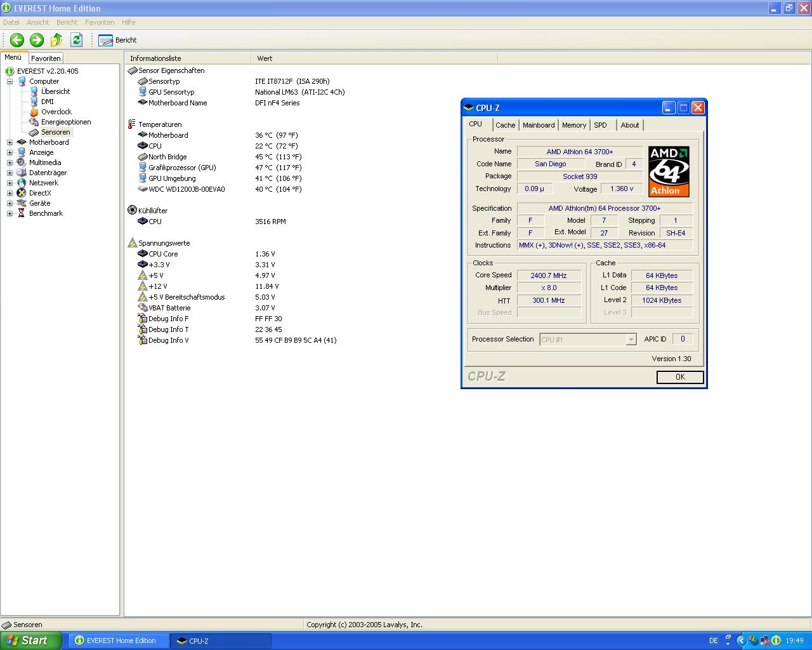Viewport: 812px width, 650px height.
Task: Select the Grafikprozessor (GPU) row
Action: [x=182, y=168]
